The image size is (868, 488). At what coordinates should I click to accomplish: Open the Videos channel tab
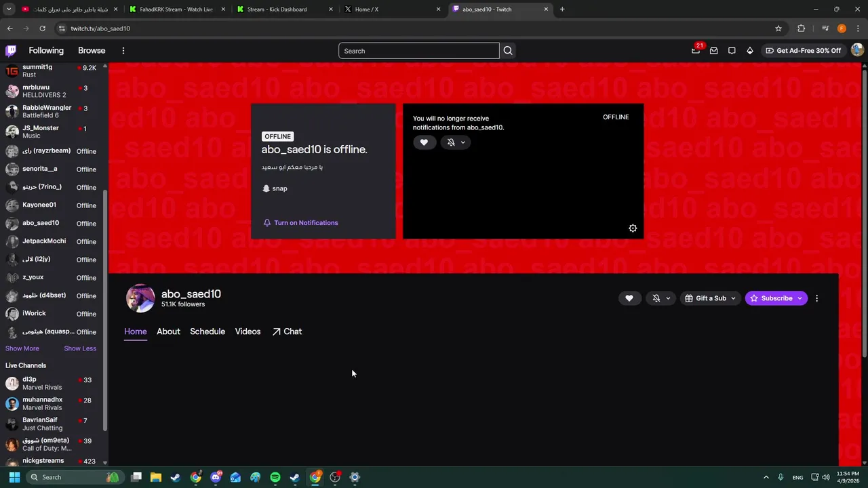coord(248,331)
